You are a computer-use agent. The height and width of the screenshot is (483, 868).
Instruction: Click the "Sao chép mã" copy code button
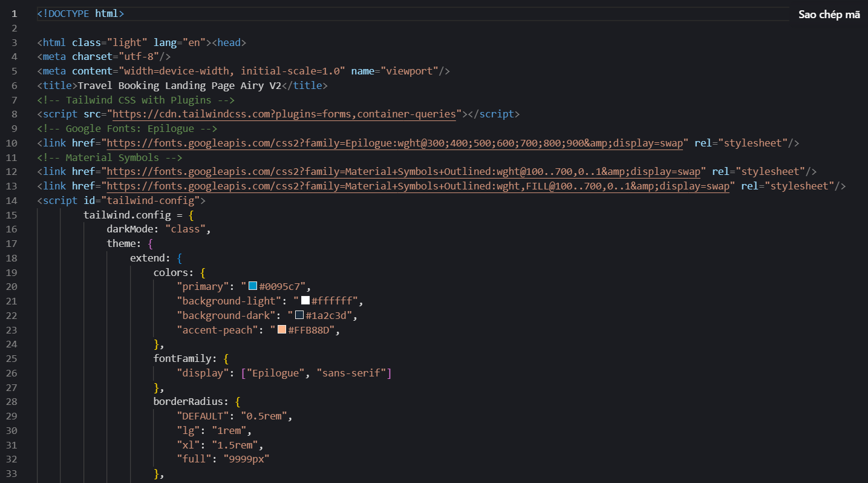coord(829,15)
